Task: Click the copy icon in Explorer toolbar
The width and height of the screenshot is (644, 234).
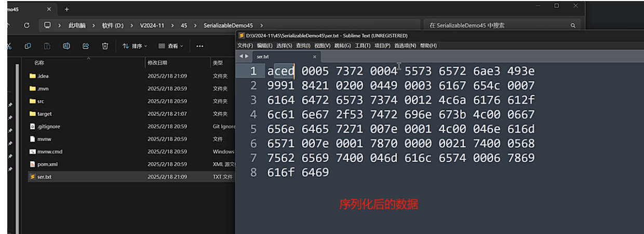Action: point(28,46)
